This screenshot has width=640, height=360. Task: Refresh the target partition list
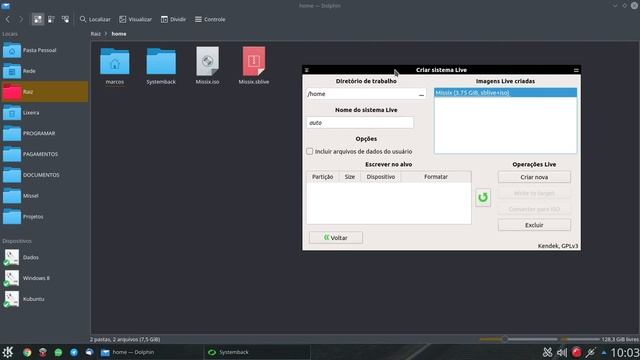click(x=483, y=198)
